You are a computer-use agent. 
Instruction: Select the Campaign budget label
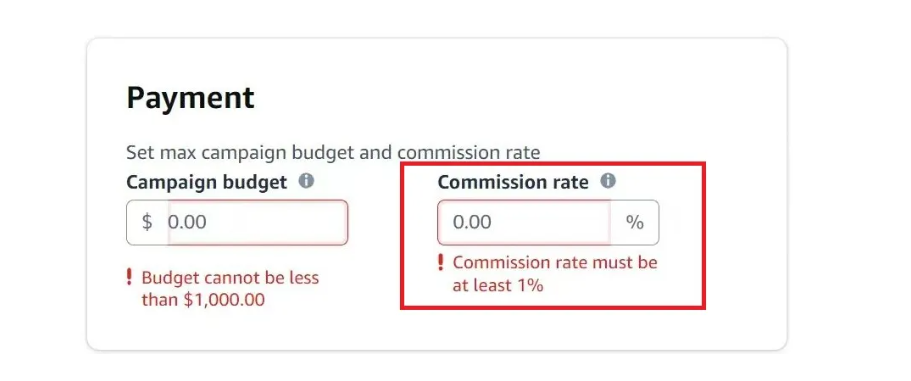click(x=206, y=182)
